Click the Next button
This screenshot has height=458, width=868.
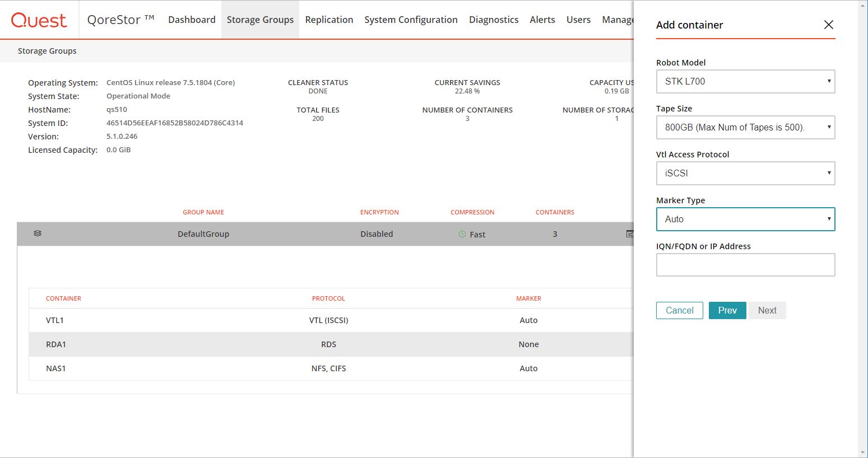767,310
